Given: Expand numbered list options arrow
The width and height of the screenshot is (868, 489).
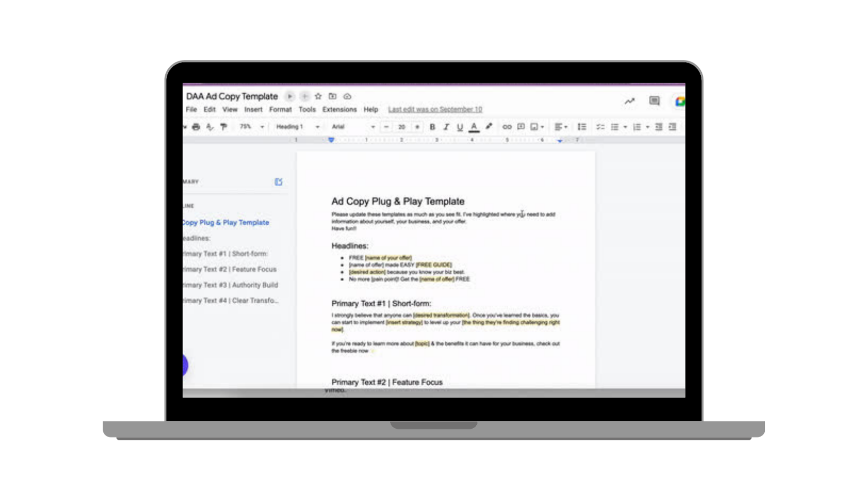Looking at the screenshot, I should click(x=647, y=127).
